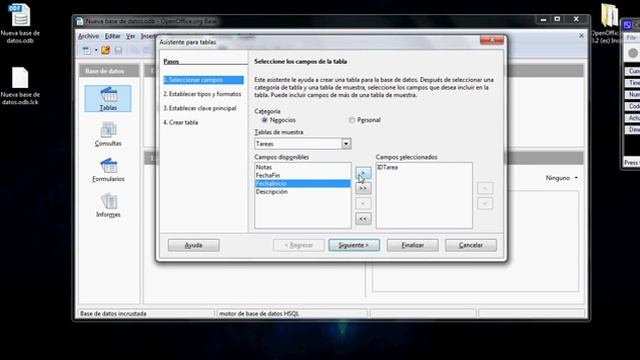Open Tablas section in database pane
Viewport: 640px width, 360px height.
[108, 98]
